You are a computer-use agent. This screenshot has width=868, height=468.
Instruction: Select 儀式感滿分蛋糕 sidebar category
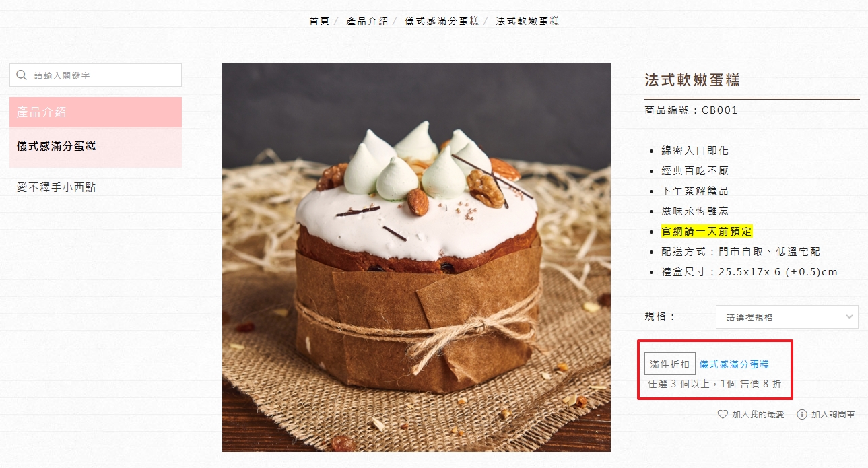tap(96, 146)
